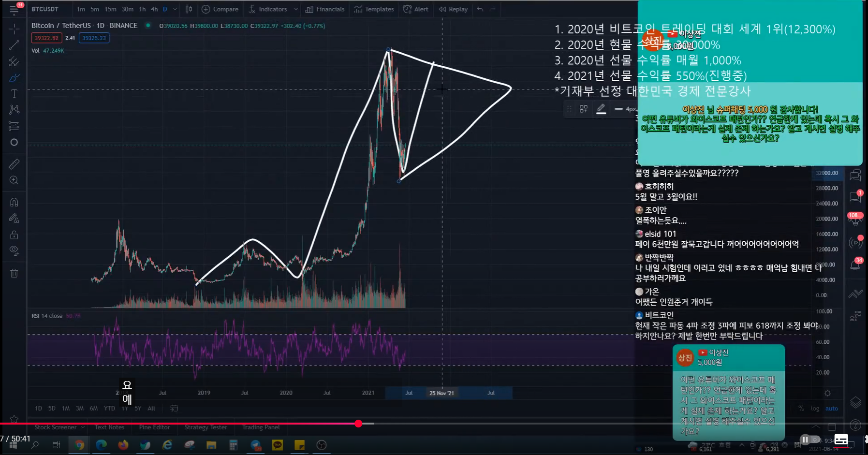This screenshot has height=455, width=868.
Task: Select the text annotation tool
Action: [14, 93]
